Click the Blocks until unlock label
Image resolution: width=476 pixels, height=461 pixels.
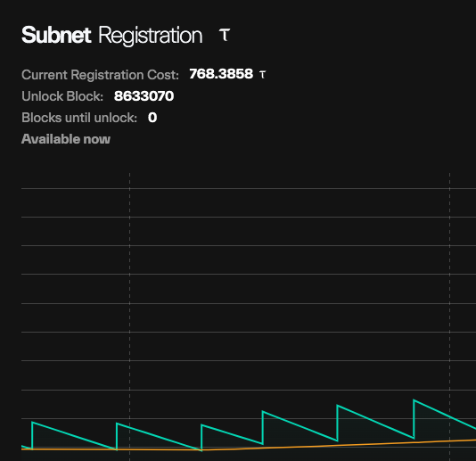(79, 118)
